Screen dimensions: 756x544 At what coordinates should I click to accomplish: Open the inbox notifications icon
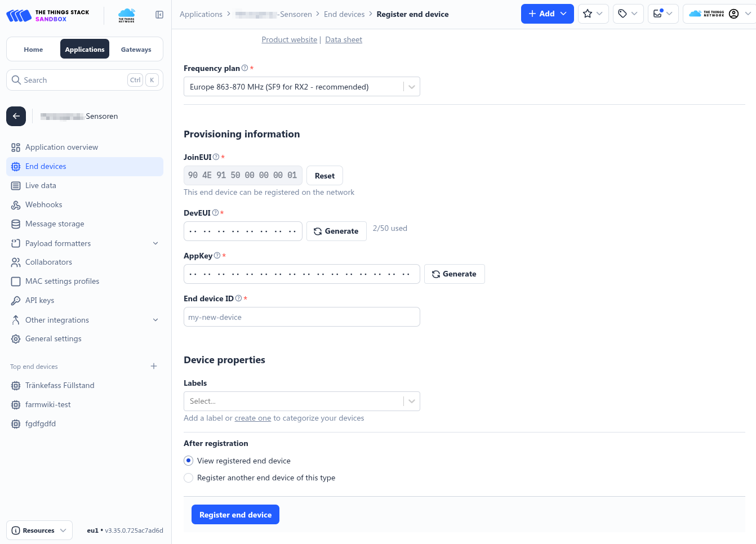coord(662,14)
